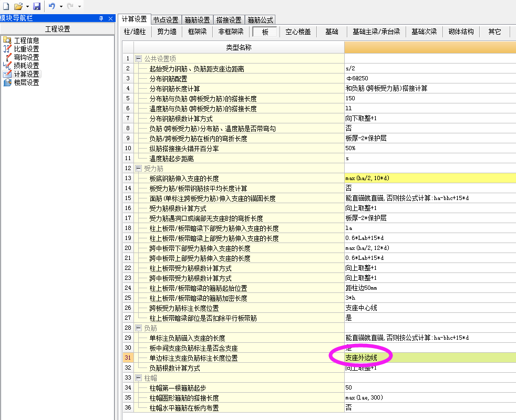The height and width of the screenshot is (420, 516).
Task: Click the 类型名称 column header
Action: pos(239,47)
